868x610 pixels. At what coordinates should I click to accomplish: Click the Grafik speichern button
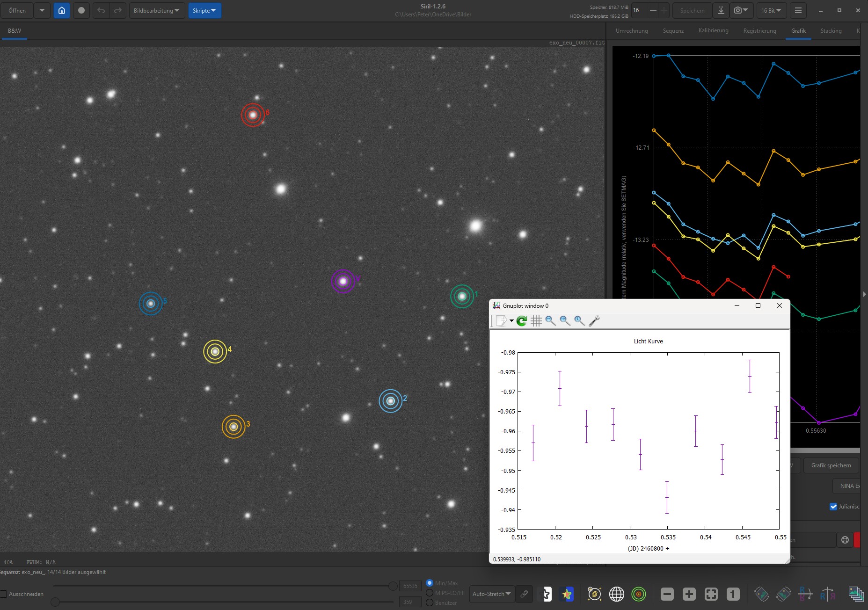pos(831,465)
